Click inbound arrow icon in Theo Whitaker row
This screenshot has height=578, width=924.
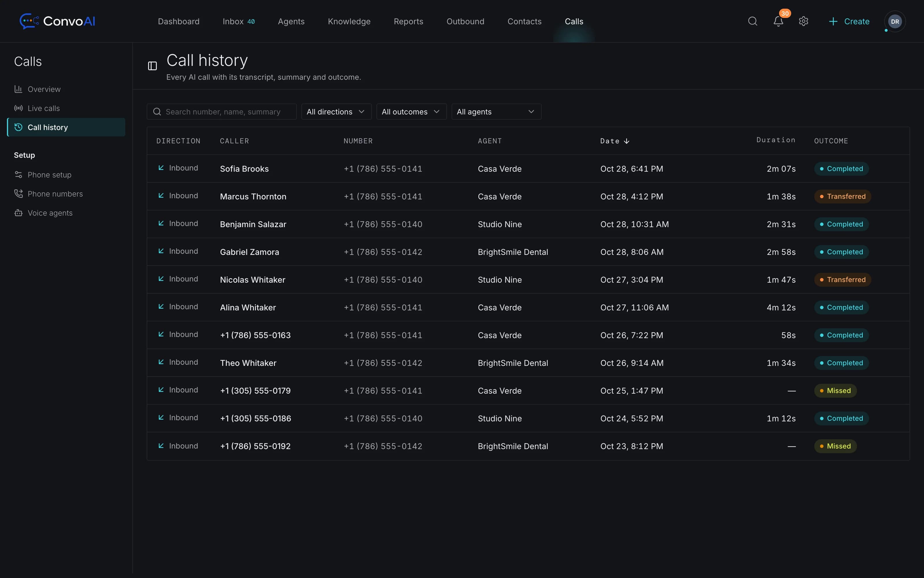click(161, 362)
